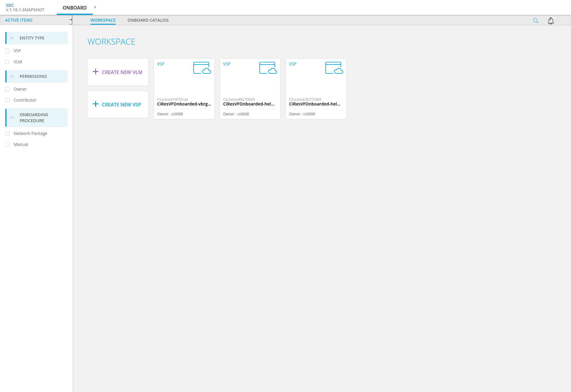Viewport: 571px width, 392px height.
Task: Open the Active Items dropdown
Action: coord(36,20)
